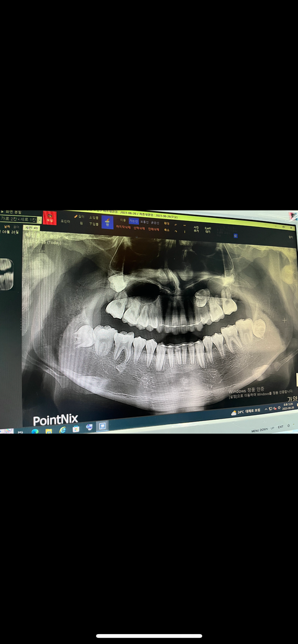Choose the 보통선 normal line option
Viewport: 298px width, 644px height.
[x=144, y=222]
